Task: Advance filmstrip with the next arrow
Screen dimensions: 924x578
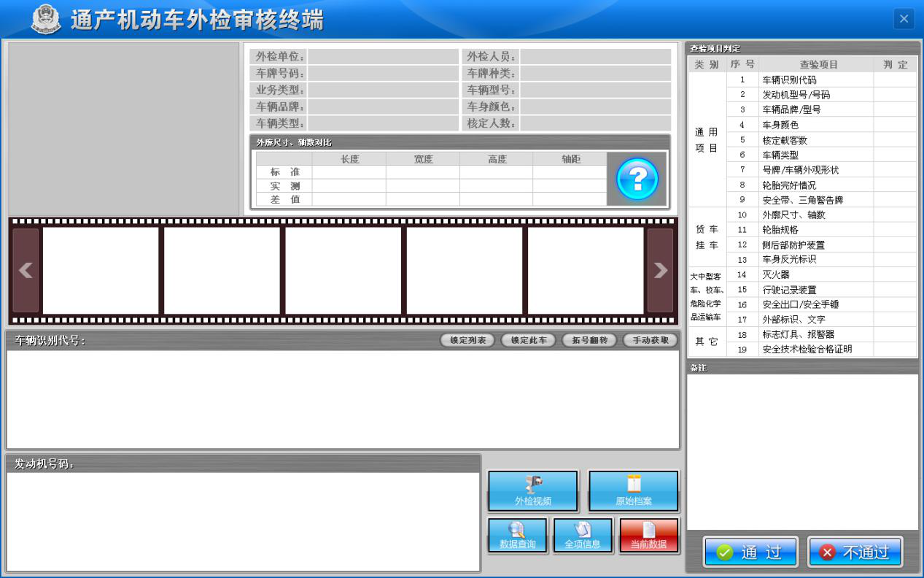Action: pos(660,270)
